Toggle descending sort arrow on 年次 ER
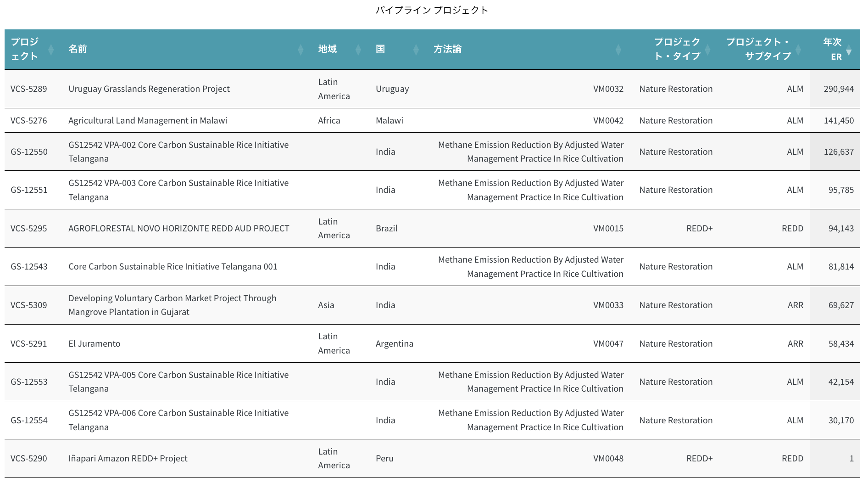Viewport: 868px width, 483px height. point(849,51)
